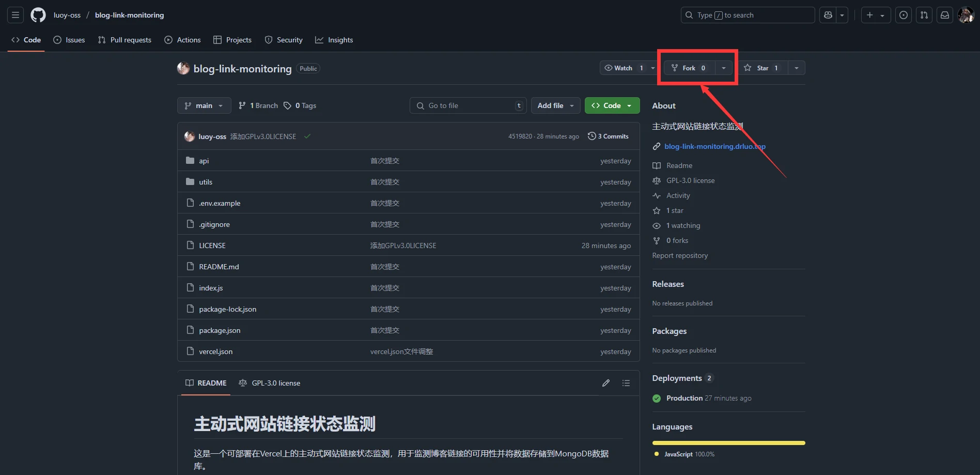The height and width of the screenshot is (475, 980).
Task: Open Copilot chat icon in header
Action: pyautogui.click(x=828, y=15)
